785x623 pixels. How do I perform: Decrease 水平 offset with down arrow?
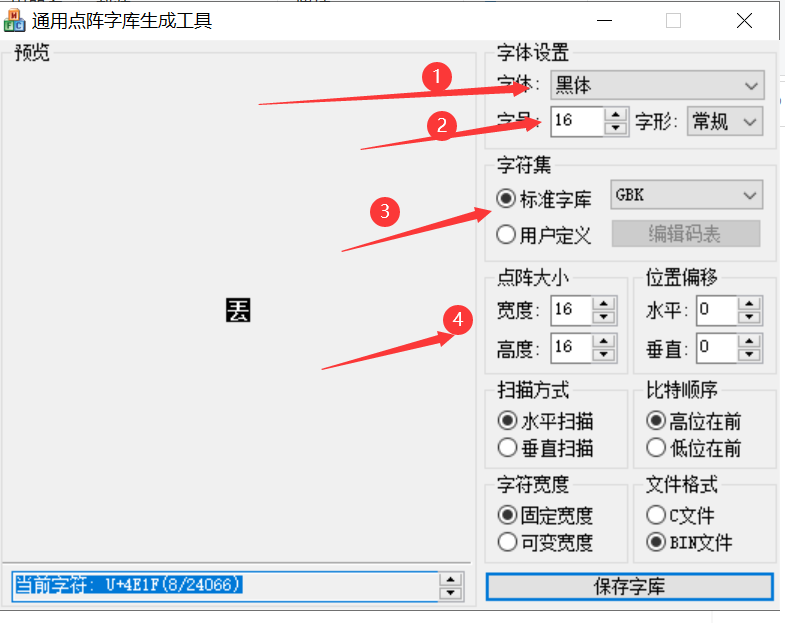[749, 317]
